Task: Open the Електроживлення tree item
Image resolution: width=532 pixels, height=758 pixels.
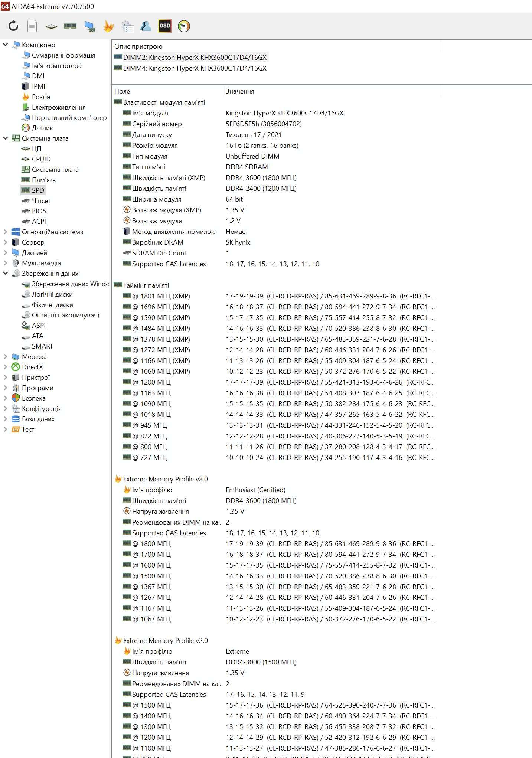Action: click(x=59, y=107)
